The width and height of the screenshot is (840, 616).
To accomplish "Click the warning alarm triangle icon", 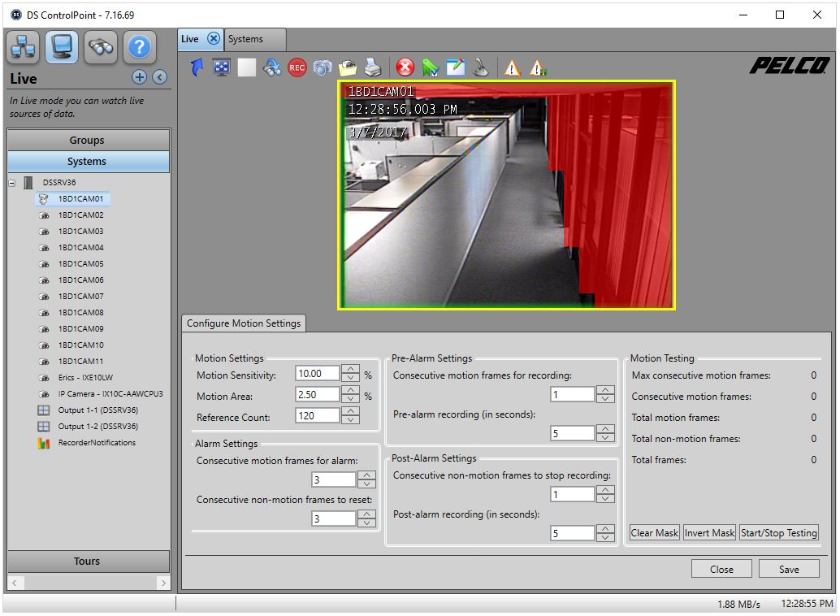I will point(512,67).
